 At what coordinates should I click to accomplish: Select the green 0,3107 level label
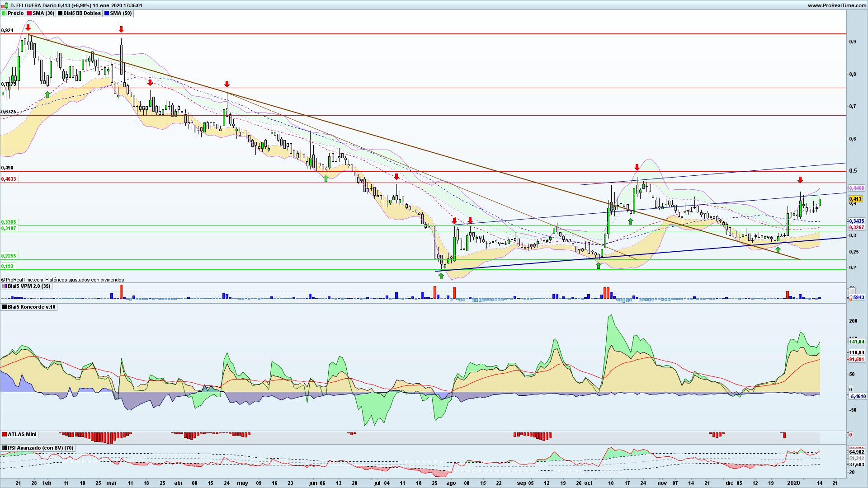(x=9, y=228)
